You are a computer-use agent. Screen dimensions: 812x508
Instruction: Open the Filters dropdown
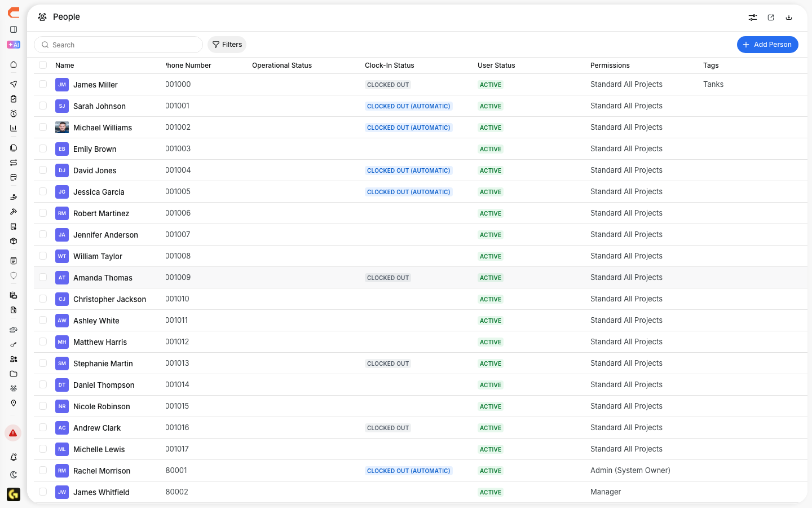(227, 45)
